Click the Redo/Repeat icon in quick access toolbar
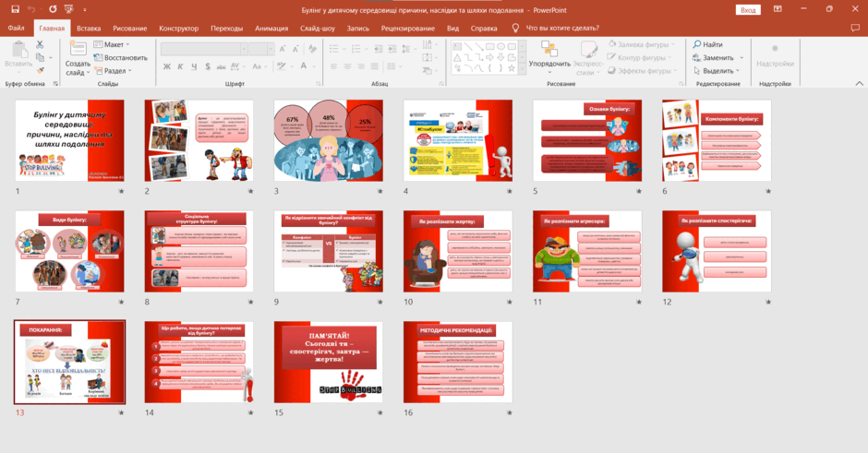This screenshot has width=868, height=453. (x=53, y=9)
